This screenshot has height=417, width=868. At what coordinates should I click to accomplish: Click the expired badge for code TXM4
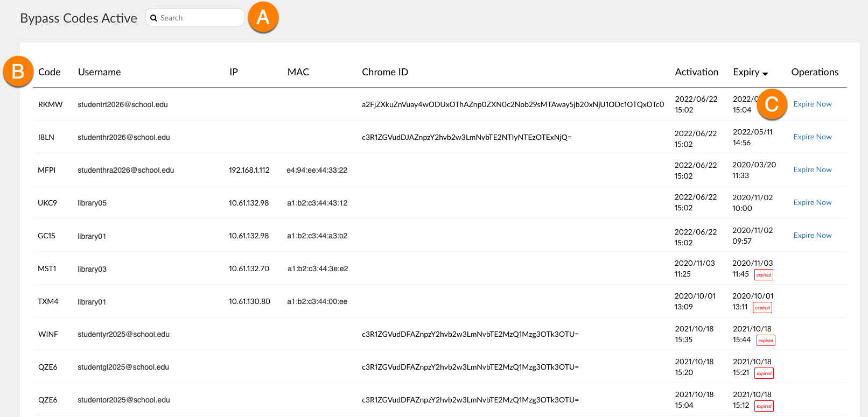point(762,308)
